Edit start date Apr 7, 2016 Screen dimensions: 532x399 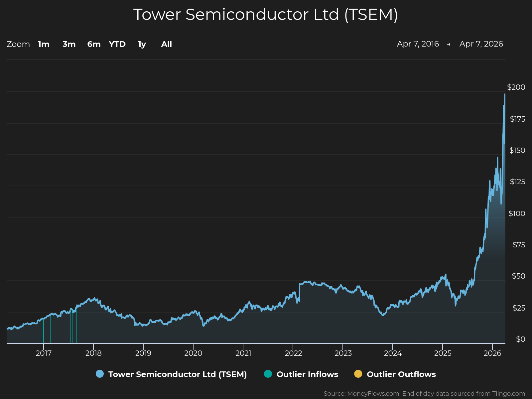coord(418,44)
